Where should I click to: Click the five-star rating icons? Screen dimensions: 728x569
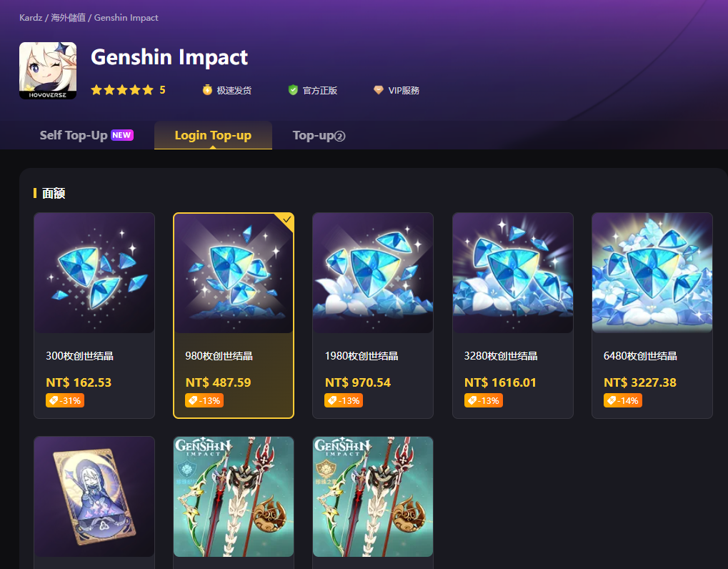point(122,90)
